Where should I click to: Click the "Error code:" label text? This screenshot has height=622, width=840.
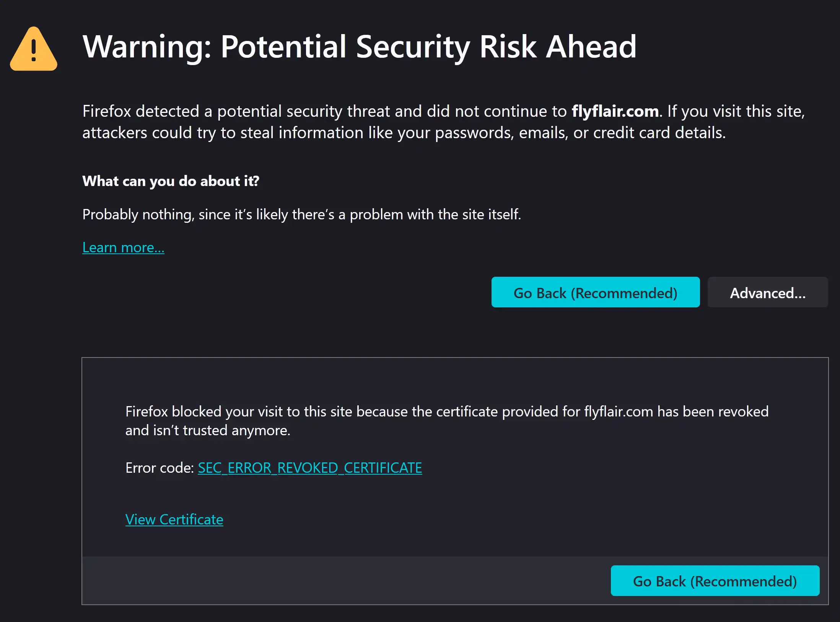click(x=160, y=468)
